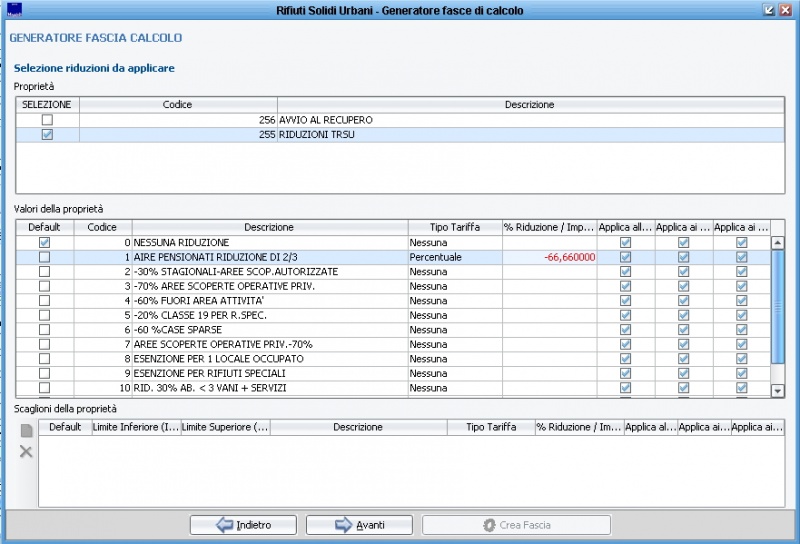Click the application icon in title bar
The width and height of the screenshot is (800, 544).
(12, 9)
